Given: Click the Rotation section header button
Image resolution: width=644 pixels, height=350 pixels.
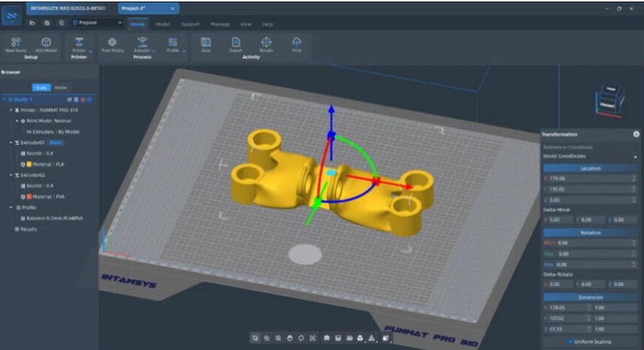Looking at the screenshot, I should 590,232.
